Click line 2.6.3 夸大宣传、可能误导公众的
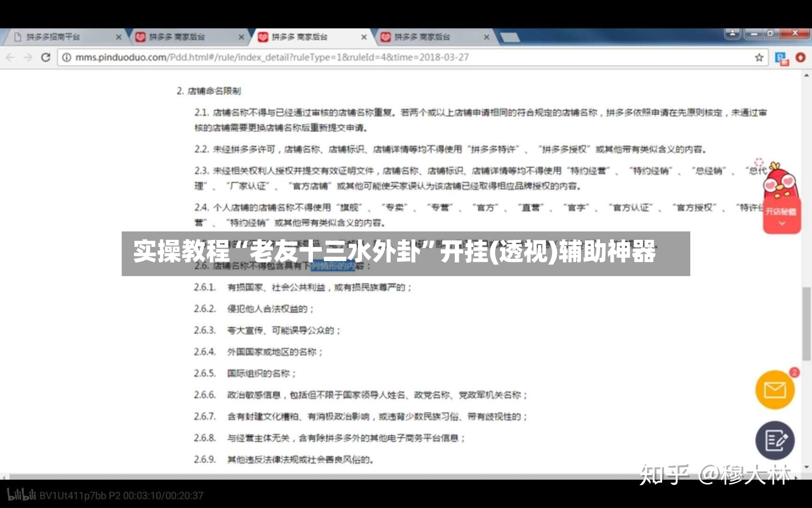Screen dimensions: 812x508 [267, 330]
